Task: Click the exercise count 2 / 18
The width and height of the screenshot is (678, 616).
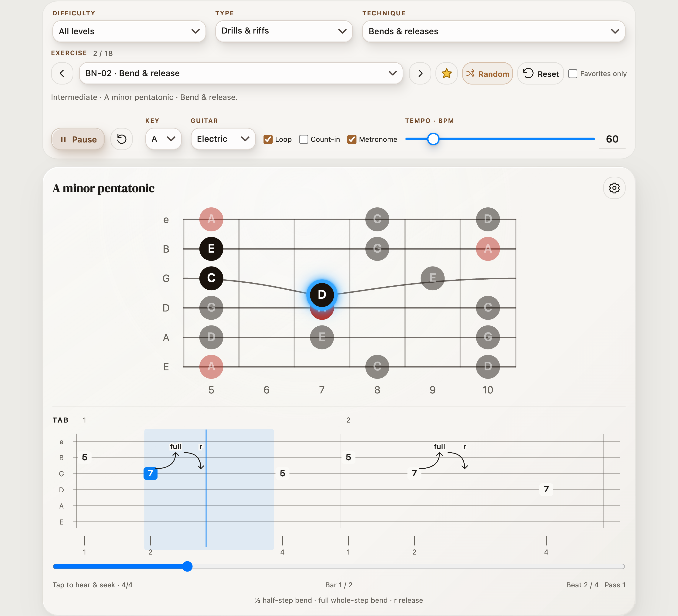Action: [x=103, y=54]
